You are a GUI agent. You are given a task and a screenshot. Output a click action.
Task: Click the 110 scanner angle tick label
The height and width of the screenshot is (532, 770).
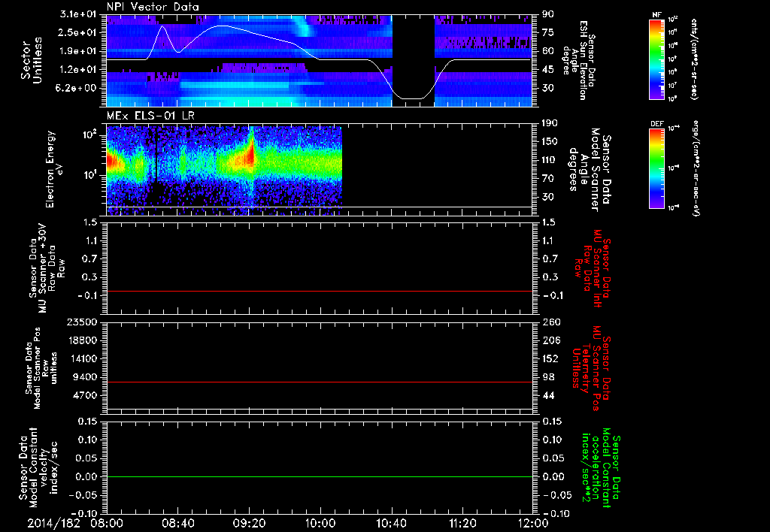[550, 160]
